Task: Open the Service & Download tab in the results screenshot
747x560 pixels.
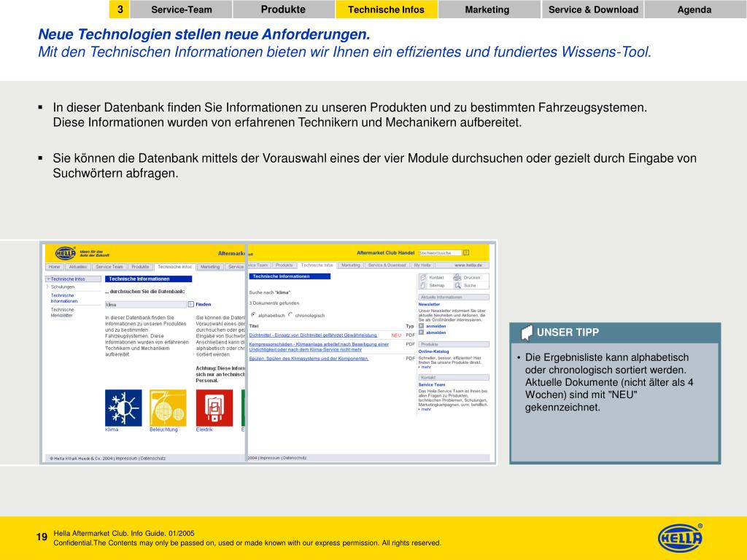Action: click(x=387, y=265)
